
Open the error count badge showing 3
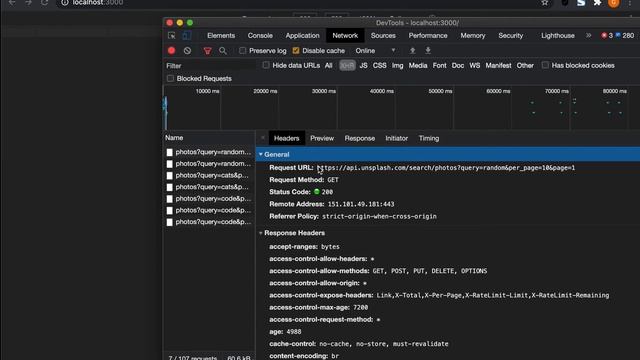pos(607,36)
